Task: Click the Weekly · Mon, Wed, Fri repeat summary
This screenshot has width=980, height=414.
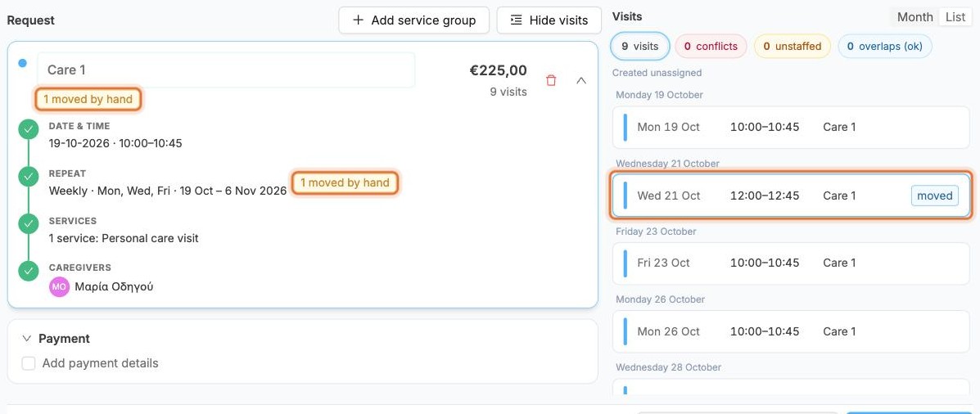Action: [x=168, y=191]
